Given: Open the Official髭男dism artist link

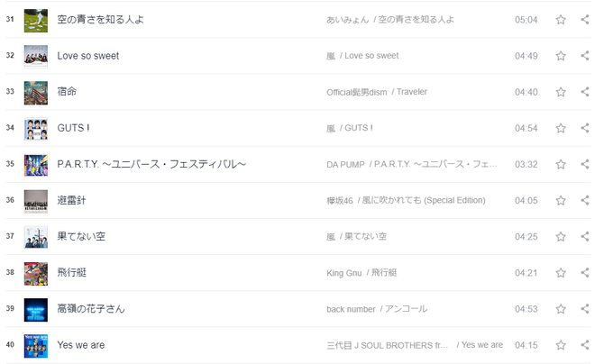Looking at the screenshot, I should (x=357, y=92).
